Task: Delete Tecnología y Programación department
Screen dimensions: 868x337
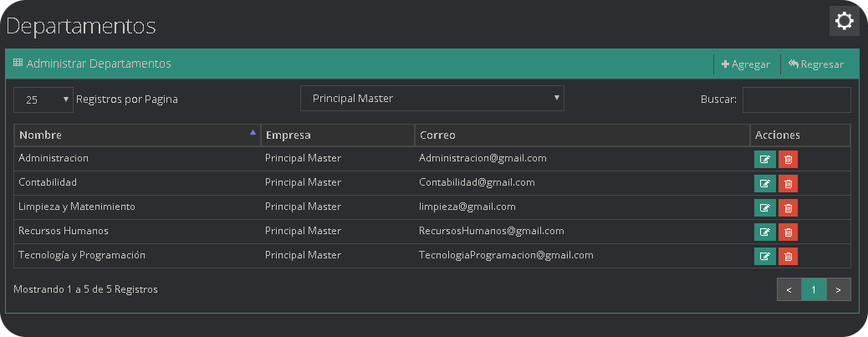Action: [x=788, y=256]
